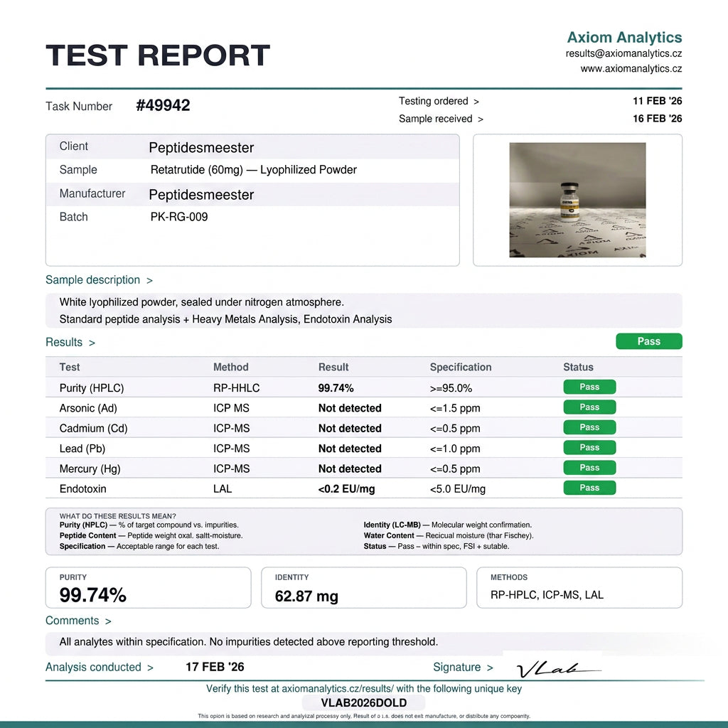
Task: Click the RP-HHLC method cell
Action: (x=236, y=388)
